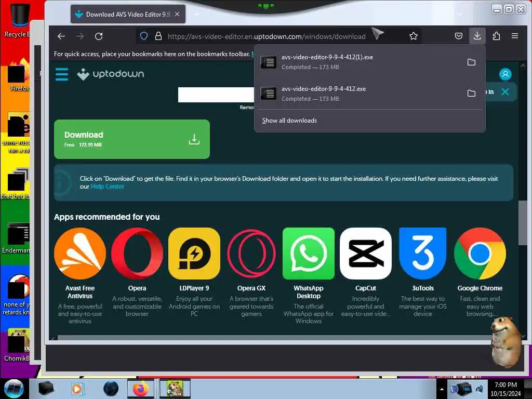This screenshot has height=399, width=532.
Task: Click the Google Chrome title text
Action: pos(480,288)
